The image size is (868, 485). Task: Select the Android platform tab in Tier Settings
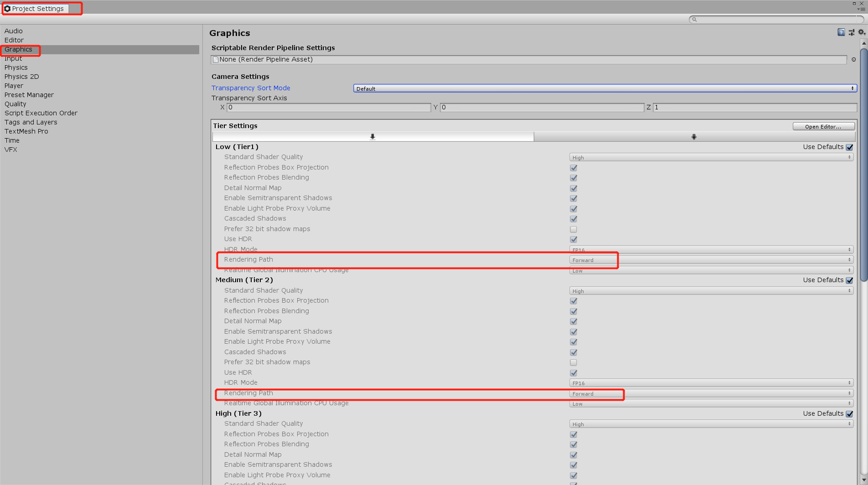click(x=694, y=137)
